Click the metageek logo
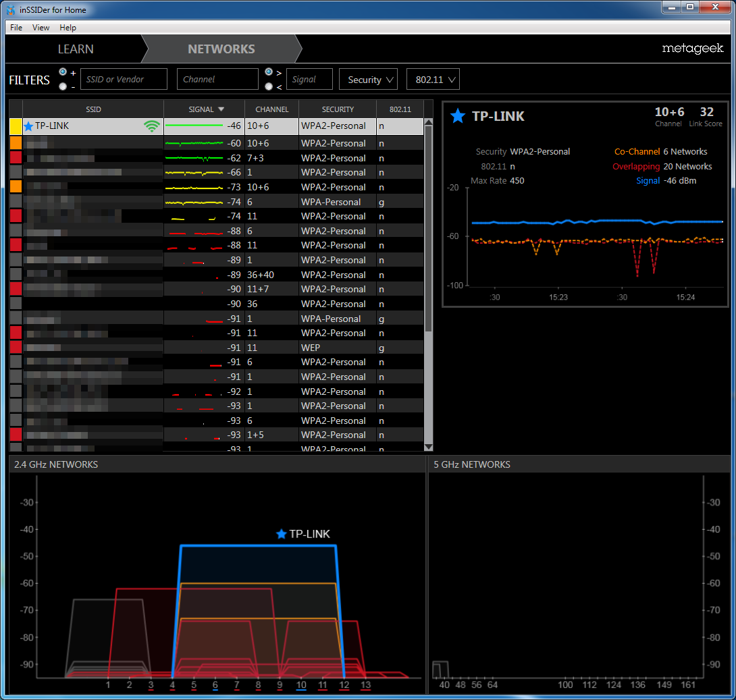736x700 pixels. (692, 49)
